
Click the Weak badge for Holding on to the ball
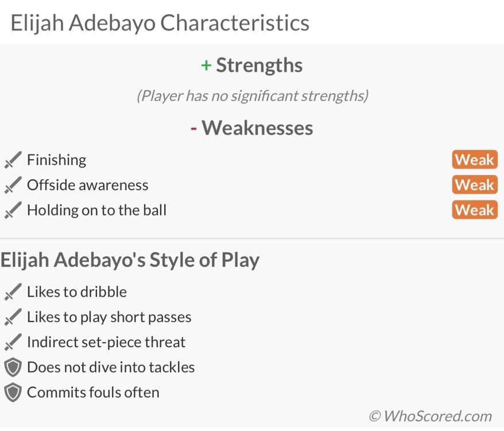[x=475, y=210]
